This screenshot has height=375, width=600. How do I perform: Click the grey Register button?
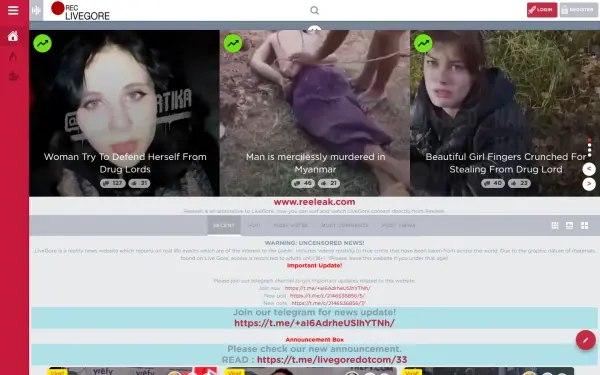click(x=578, y=10)
